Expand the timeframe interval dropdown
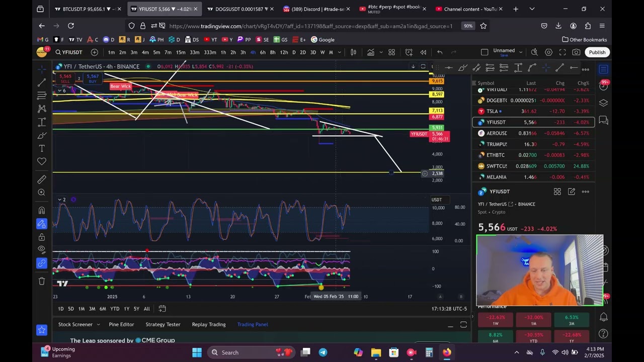644x362 pixels. coord(340,52)
